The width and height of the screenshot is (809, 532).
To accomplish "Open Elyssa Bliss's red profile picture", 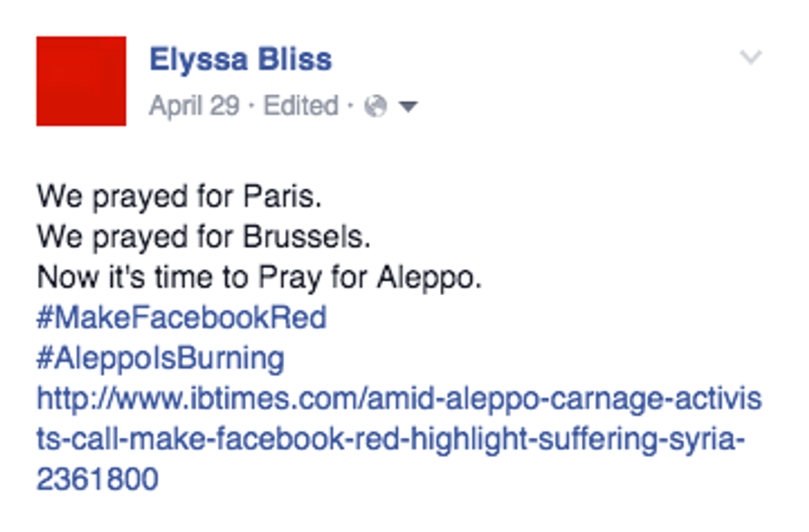I will [81, 81].
